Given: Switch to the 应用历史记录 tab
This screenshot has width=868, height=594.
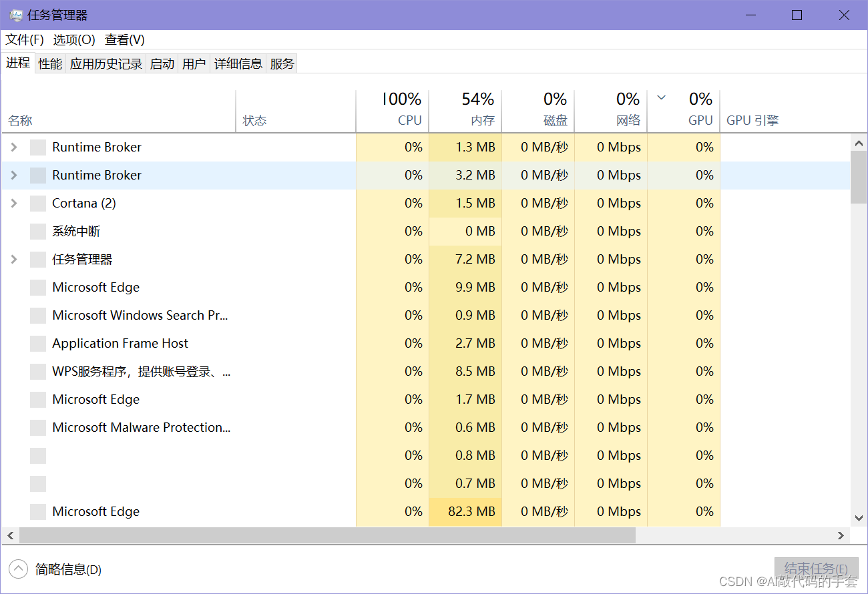Looking at the screenshot, I should coord(106,63).
